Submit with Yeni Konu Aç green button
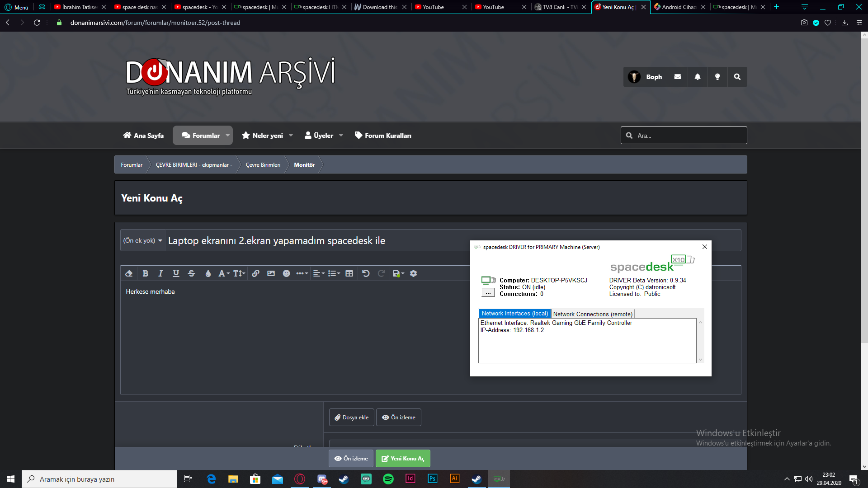 pyautogui.click(x=403, y=458)
